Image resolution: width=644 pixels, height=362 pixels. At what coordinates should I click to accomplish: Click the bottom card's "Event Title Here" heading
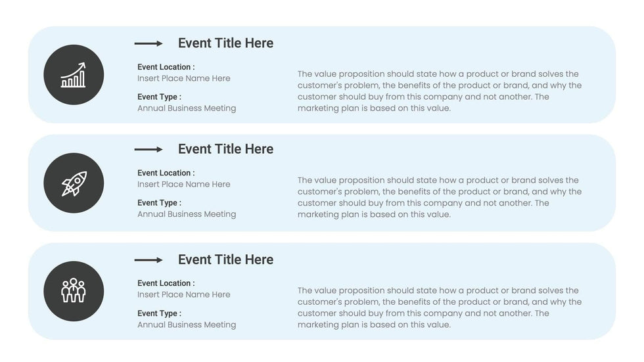[x=225, y=260]
